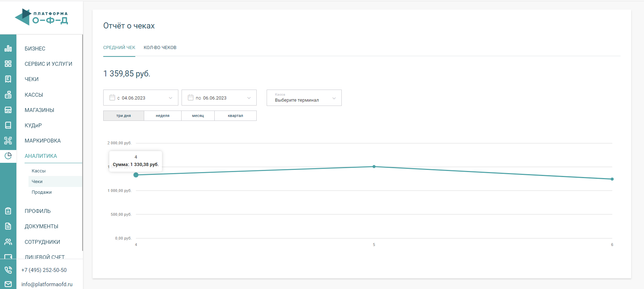644x289 pixels.
Task: Open the Чеки analytics submenu item
Action: point(37,182)
